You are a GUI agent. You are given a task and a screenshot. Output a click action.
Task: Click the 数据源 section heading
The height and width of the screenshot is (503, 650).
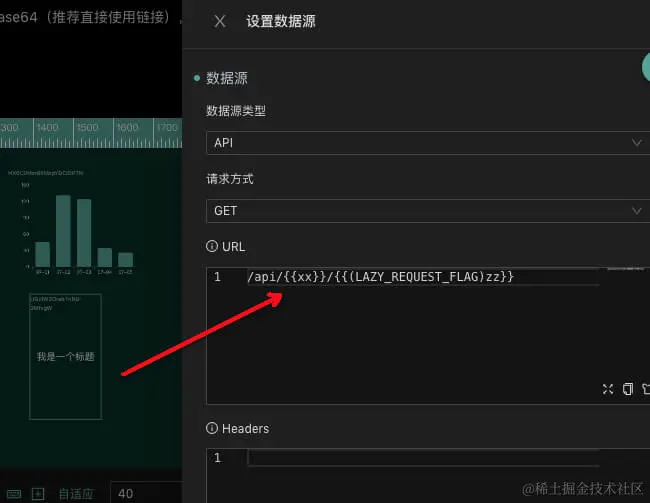point(227,78)
